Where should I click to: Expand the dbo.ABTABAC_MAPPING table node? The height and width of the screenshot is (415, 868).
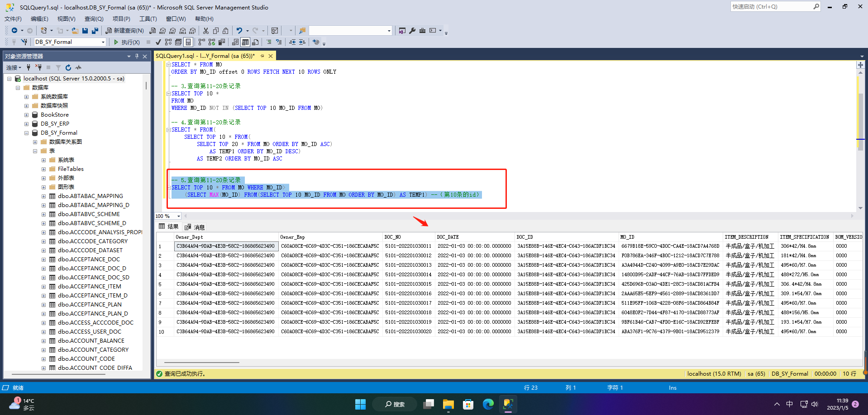pos(43,196)
